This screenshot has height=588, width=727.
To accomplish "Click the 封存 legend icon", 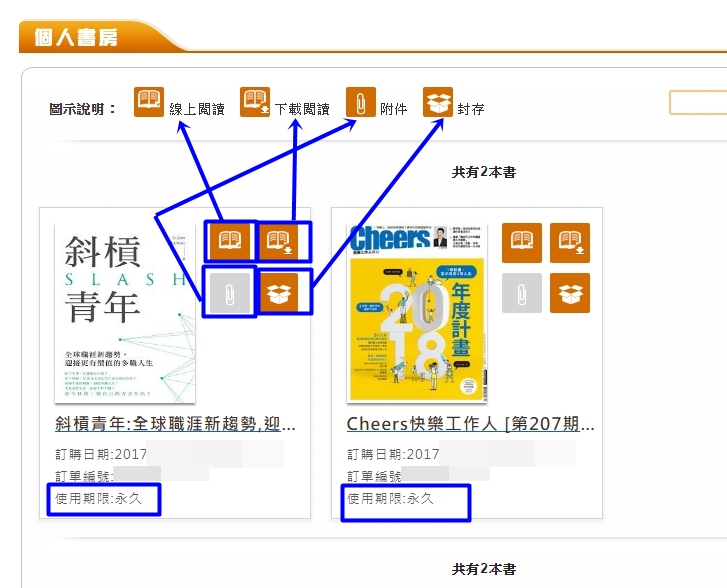I will coord(438,103).
